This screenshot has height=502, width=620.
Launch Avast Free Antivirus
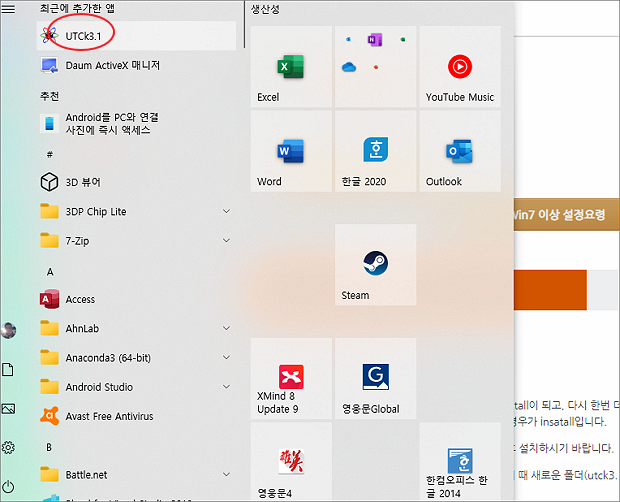pos(136,416)
